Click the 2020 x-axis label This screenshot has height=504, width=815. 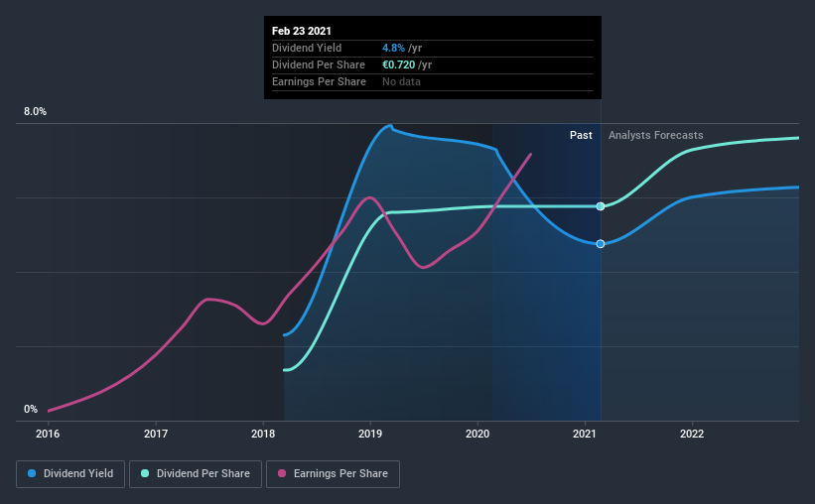click(x=477, y=434)
